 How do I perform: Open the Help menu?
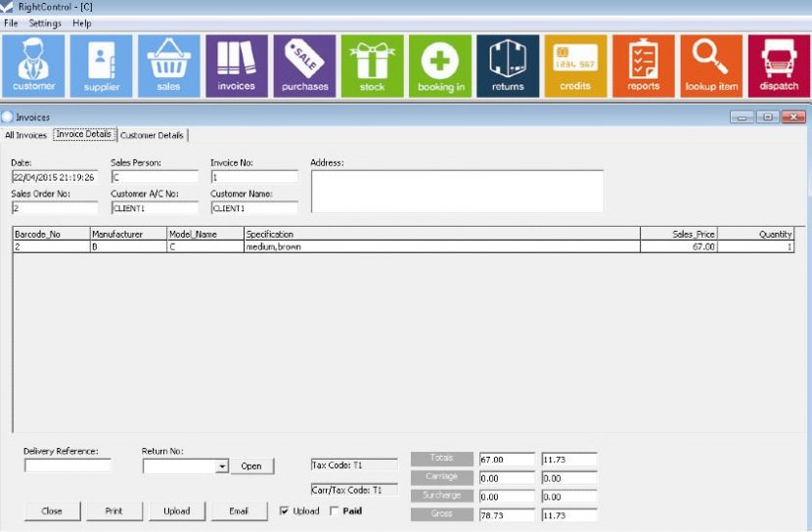(x=82, y=23)
